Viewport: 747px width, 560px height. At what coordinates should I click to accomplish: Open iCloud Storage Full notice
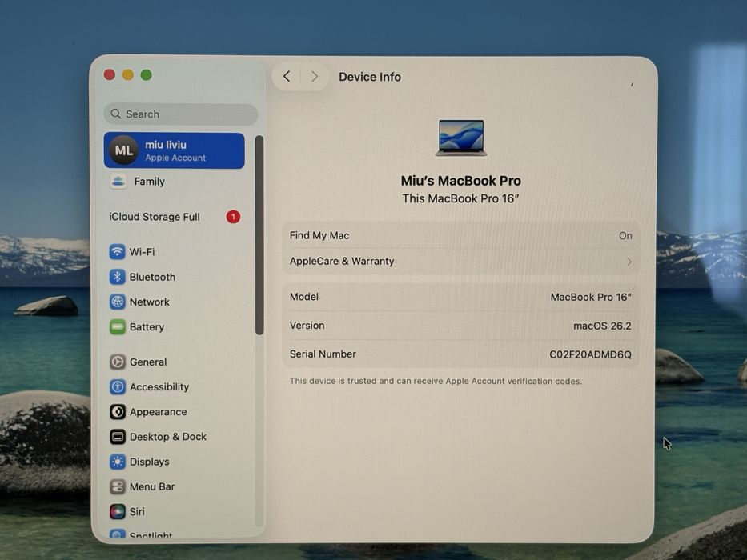click(175, 217)
